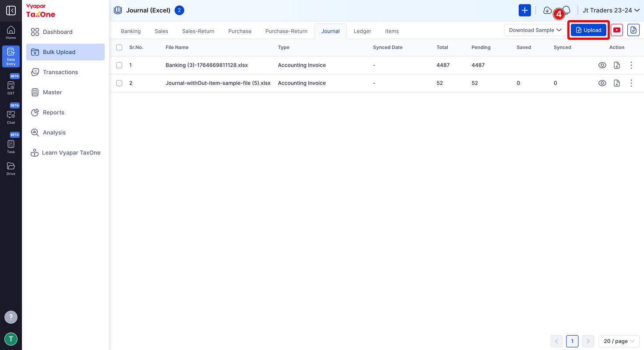Go to Home in the left rail
644x350 pixels.
pos(11,32)
